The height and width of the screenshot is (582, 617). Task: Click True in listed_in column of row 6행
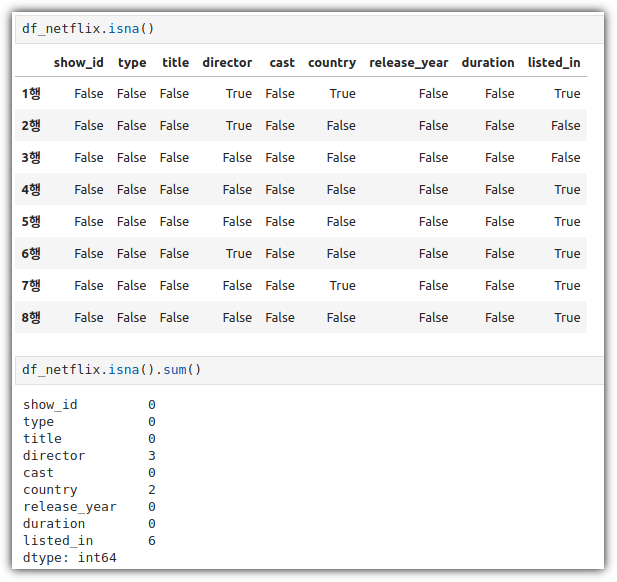(x=567, y=253)
